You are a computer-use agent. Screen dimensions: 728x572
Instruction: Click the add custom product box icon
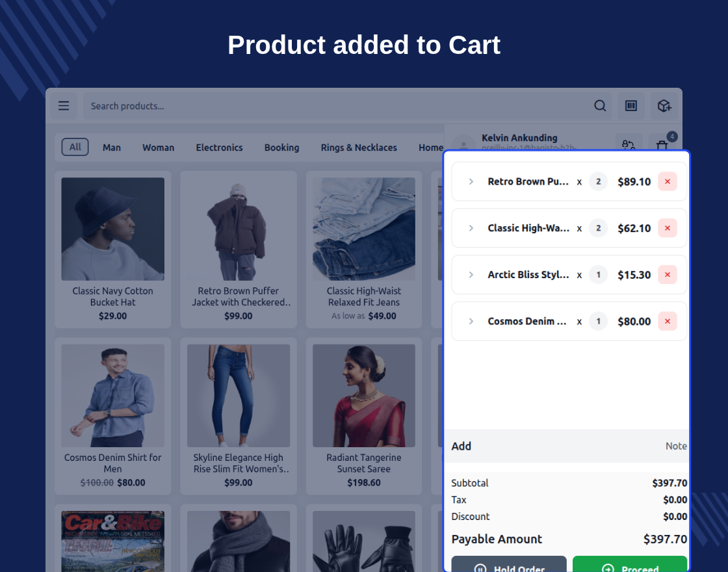[664, 106]
